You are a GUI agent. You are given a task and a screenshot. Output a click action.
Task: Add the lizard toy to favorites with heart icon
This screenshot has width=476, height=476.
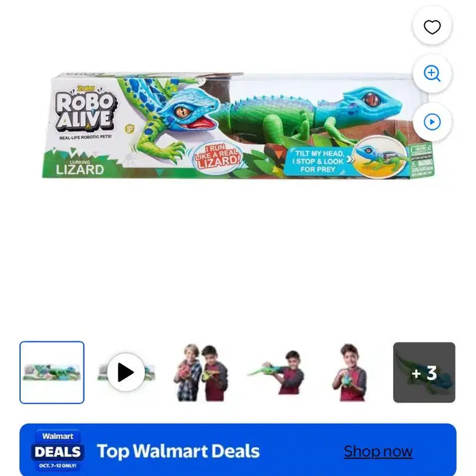pos(432,27)
